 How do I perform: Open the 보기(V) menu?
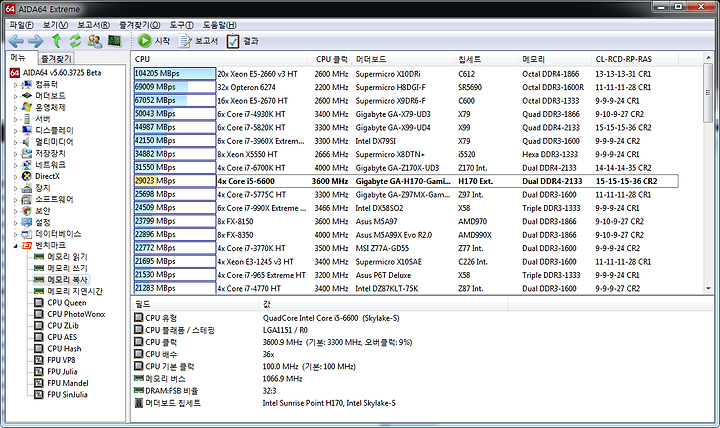point(56,25)
